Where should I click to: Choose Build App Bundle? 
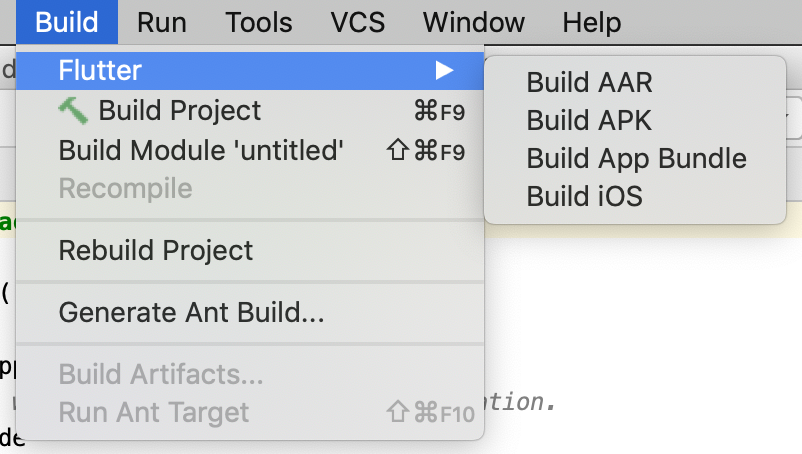point(636,158)
